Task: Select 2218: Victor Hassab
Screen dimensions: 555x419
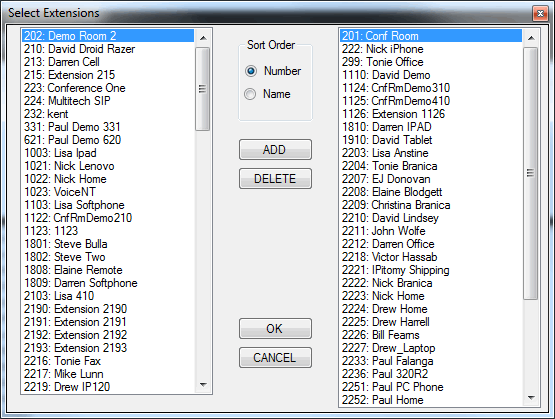Action: coord(431,257)
